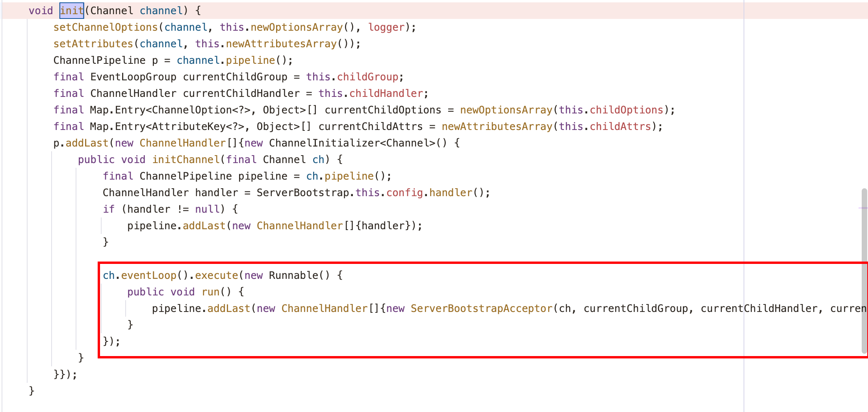The height and width of the screenshot is (412, 868).
Task: Click the currentChildGroup variable declaration
Action: [x=235, y=77]
